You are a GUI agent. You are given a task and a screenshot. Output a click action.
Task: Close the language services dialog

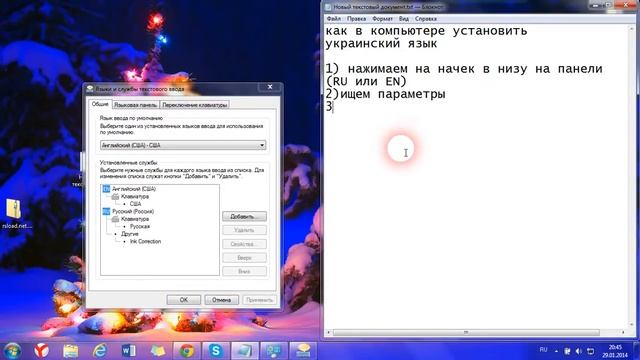point(270,87)
